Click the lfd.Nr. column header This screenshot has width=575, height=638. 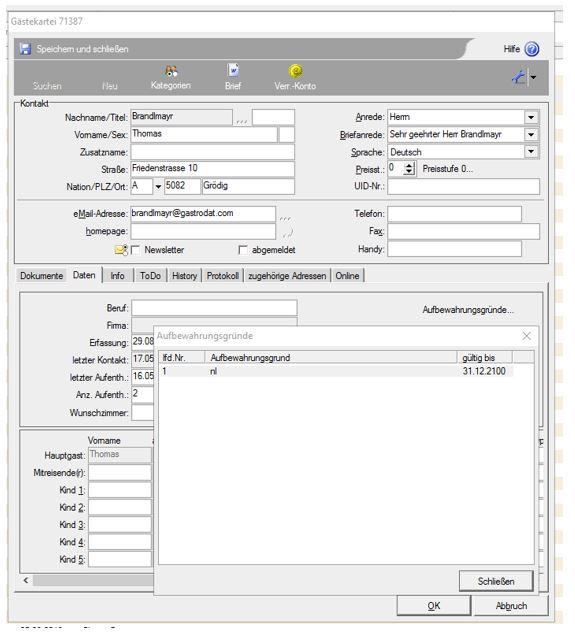click(x=182, y=358)
